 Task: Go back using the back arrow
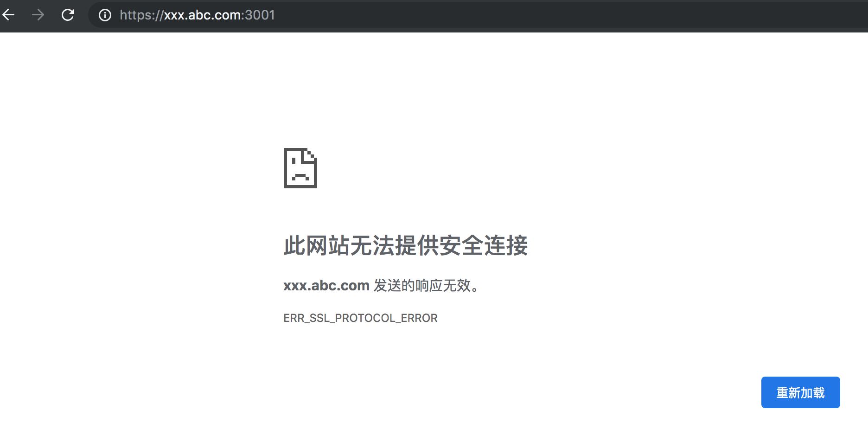click(8, 15)
